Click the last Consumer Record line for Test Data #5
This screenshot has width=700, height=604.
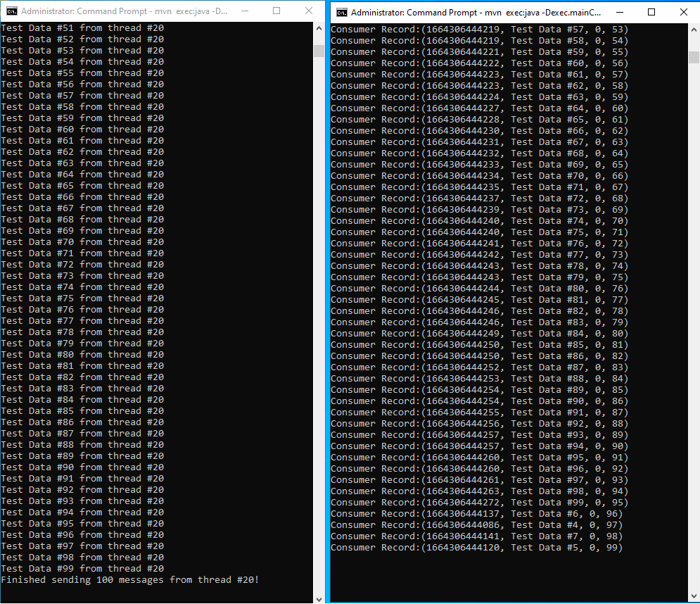coord(476,548)
